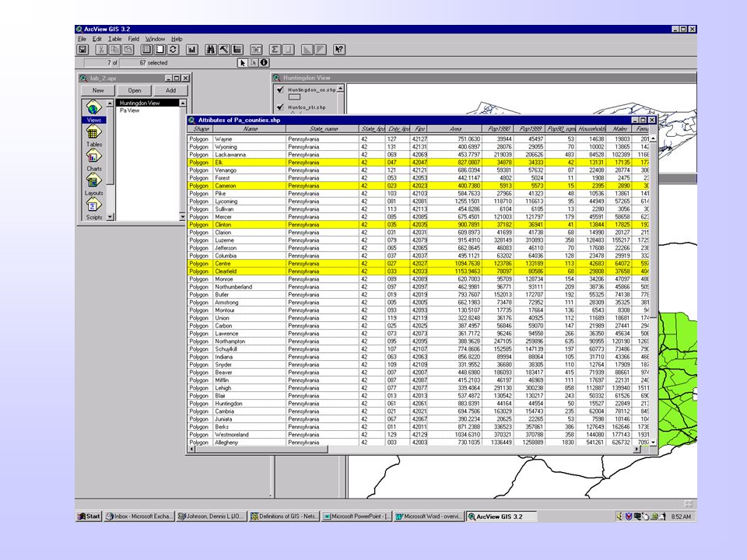747x560 pixels.
Task: Switch to Microsoft PowerPoint taskbar button
Action: [357, 516]
